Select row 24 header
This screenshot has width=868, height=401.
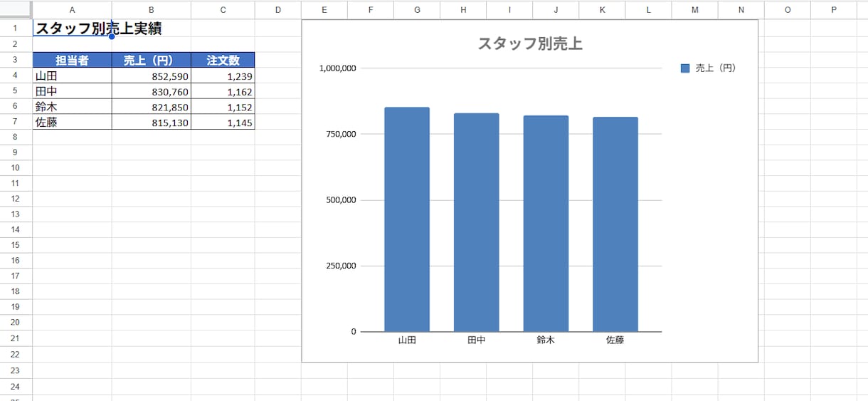coord(16,385)
